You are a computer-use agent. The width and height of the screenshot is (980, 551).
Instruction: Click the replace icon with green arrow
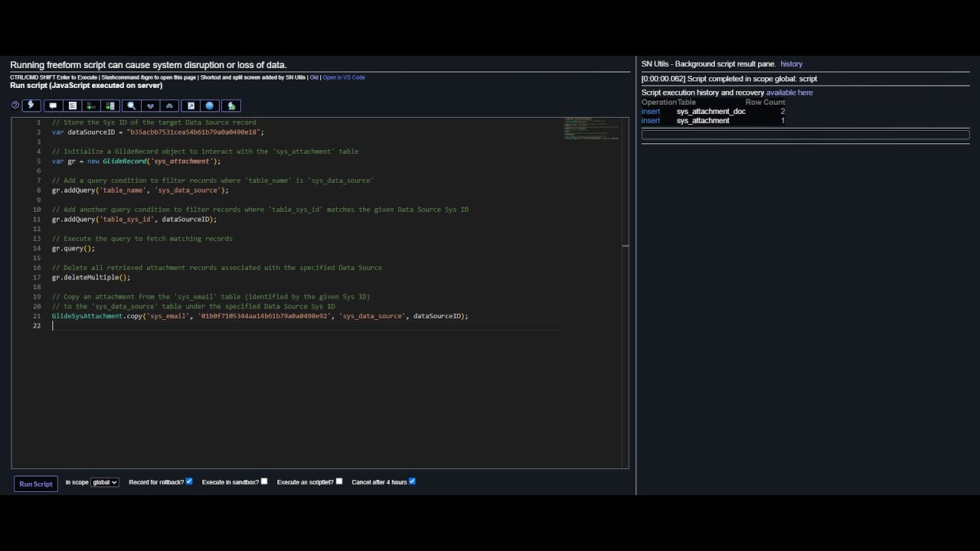91,106
